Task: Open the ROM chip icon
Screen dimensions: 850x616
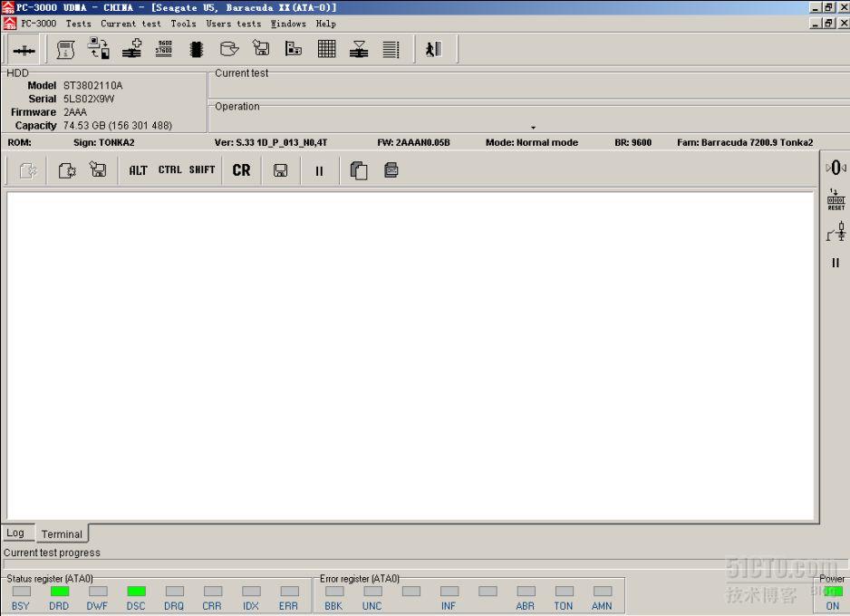Action: coord(197,49)
